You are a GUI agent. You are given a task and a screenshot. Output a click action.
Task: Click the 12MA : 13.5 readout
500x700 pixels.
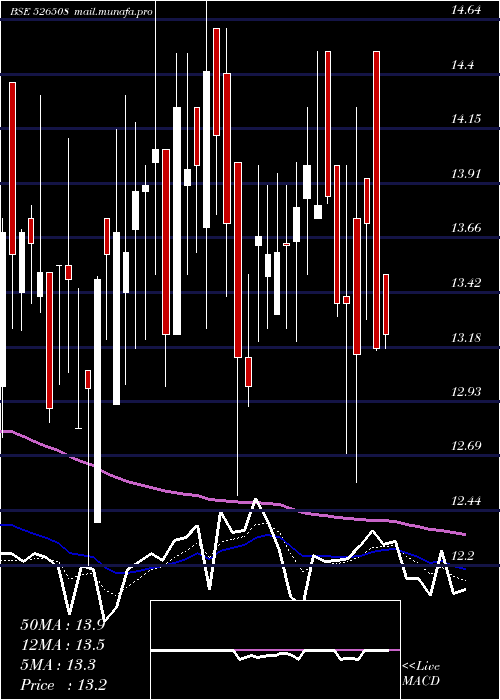[62, 645]
